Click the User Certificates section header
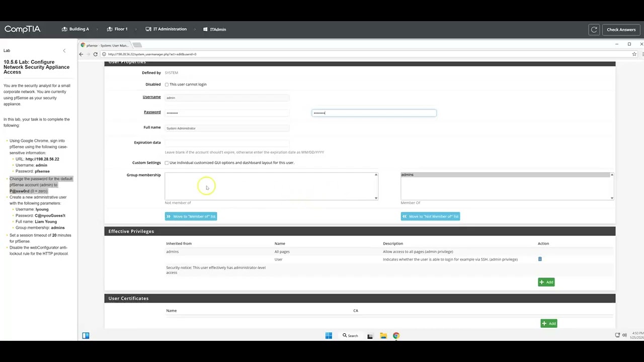 coord(360,298)
